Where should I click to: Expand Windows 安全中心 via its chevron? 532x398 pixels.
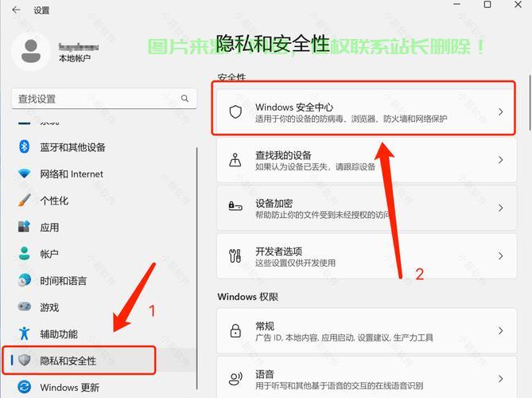[500, 111]
